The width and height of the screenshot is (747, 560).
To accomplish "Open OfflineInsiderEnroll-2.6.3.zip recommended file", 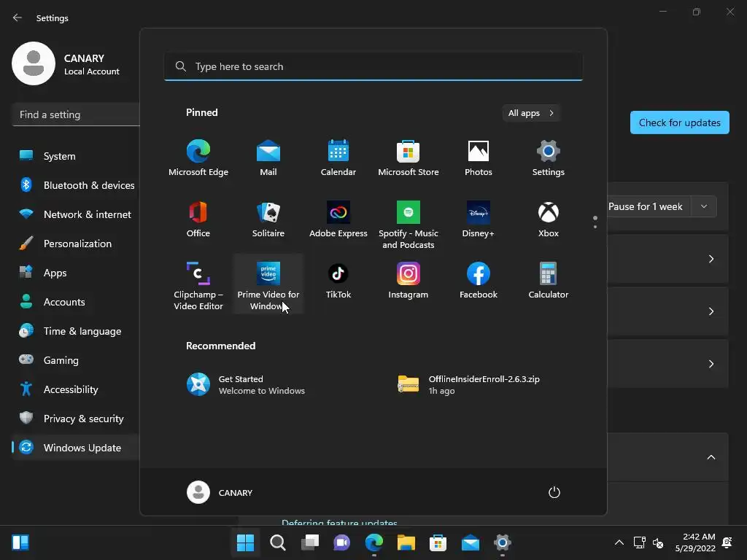I will [x=469, y=385].
